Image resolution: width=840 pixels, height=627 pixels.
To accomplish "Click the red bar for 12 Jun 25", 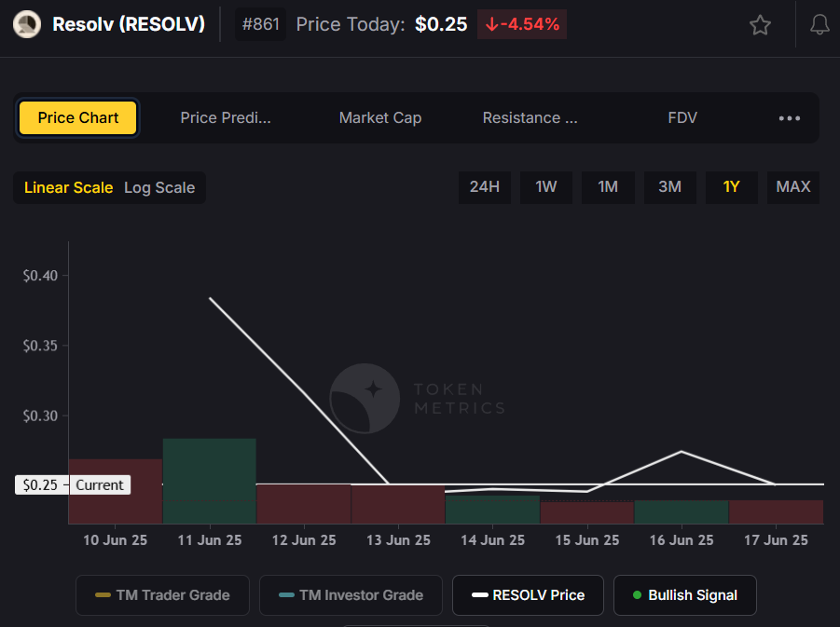I will click(x=304, y=504).
